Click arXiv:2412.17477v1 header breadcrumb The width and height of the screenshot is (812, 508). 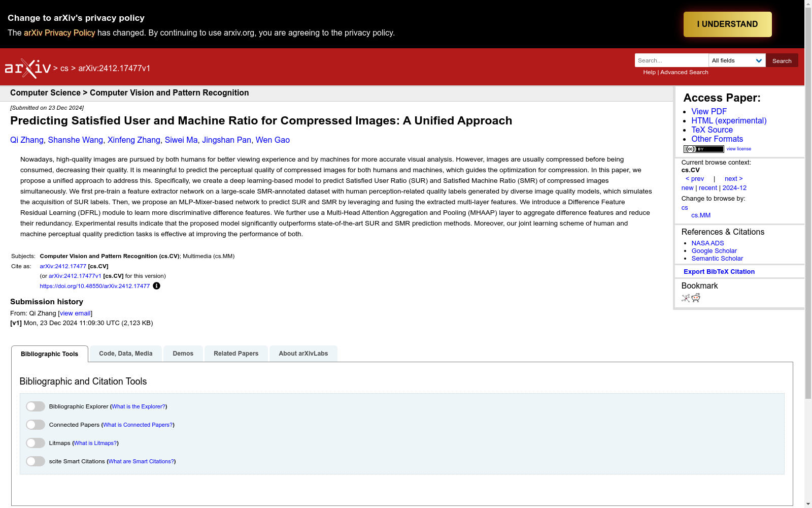(114, 69)
